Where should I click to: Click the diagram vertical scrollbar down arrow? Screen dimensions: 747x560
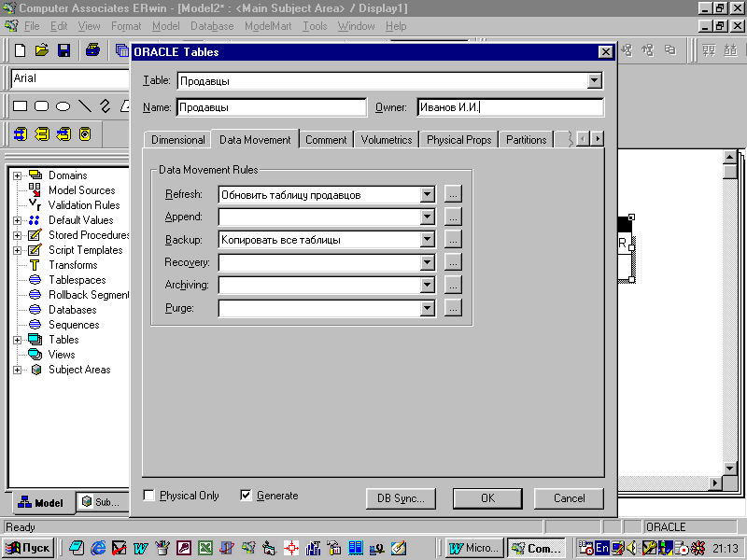(729, 469)
